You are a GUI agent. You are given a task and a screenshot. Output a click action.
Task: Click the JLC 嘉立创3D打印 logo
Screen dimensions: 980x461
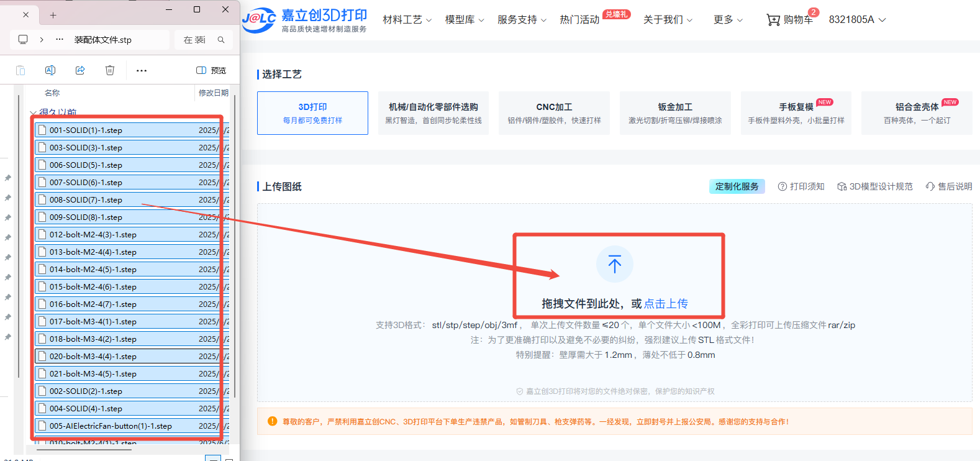tap(304, 20)
